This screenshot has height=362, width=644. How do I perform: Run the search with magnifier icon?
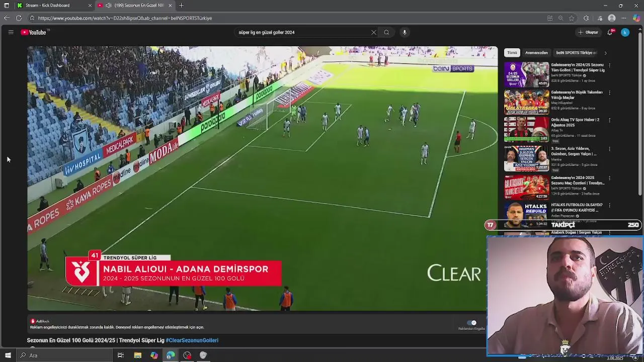click(x=386, y=32)
